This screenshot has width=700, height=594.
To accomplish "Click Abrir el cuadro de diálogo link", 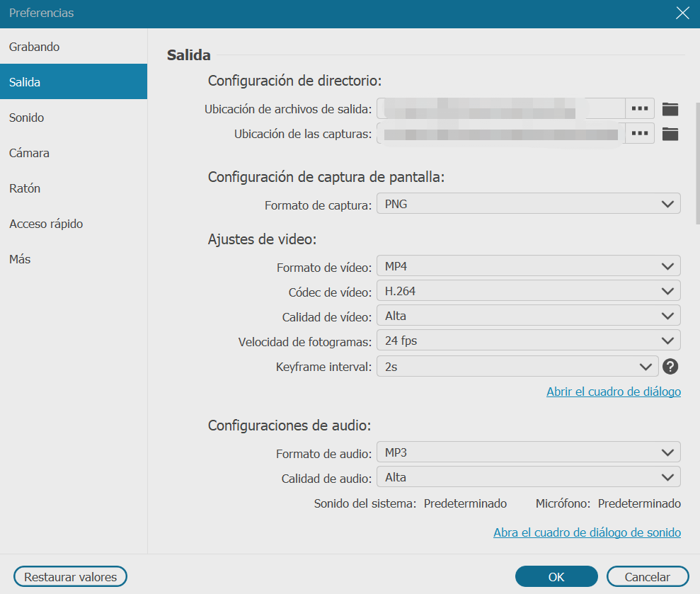I will click(x=614, y=392).
